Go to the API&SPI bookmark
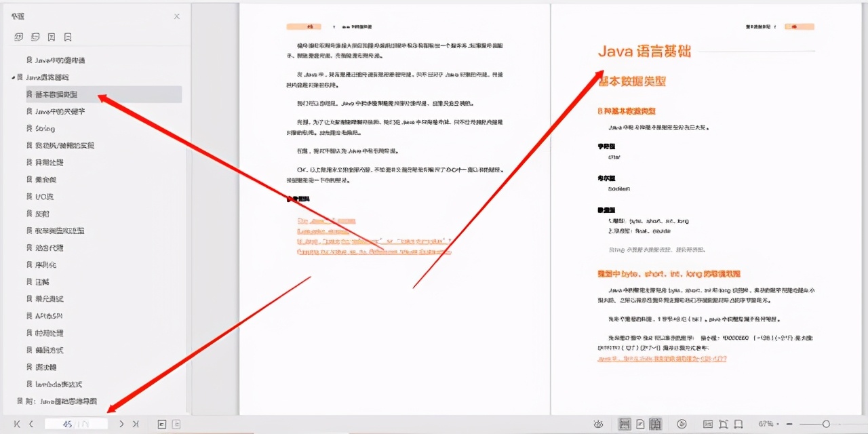The image size is (868, 434). pos(49,316)
